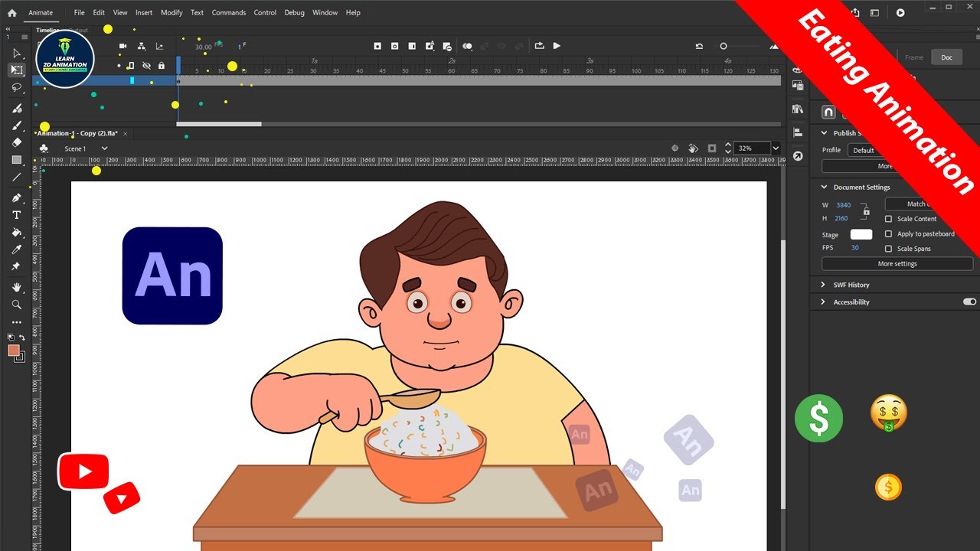Enable the Scale Spans checkbox

click(x=888, y=249)
